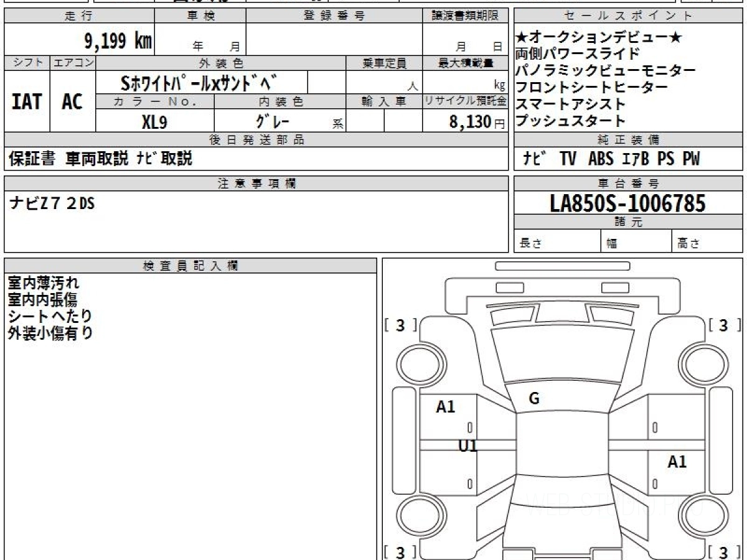This screenshot has width=747, height=560.
Task: Select the 諸元 heading
Action: (x=629, y=222)
